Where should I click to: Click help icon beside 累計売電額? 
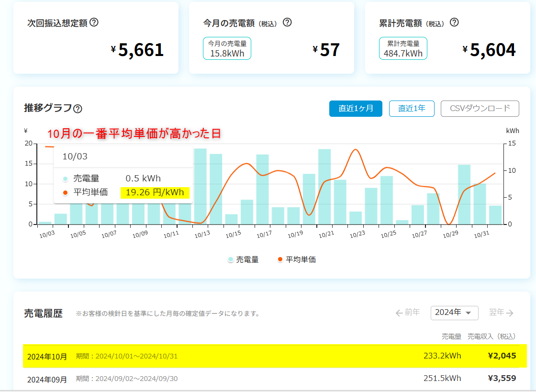point(455,22)
